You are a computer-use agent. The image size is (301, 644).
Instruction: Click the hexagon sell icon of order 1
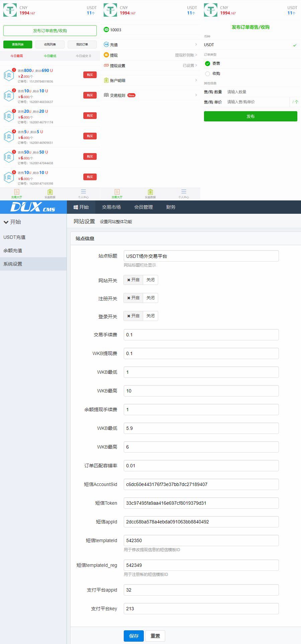(x=9, y=75)
